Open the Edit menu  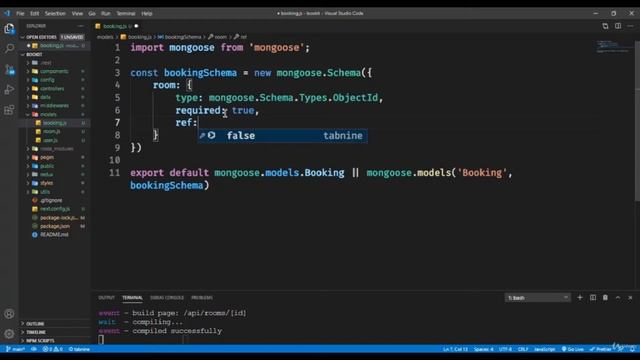(x=35, y=13)
